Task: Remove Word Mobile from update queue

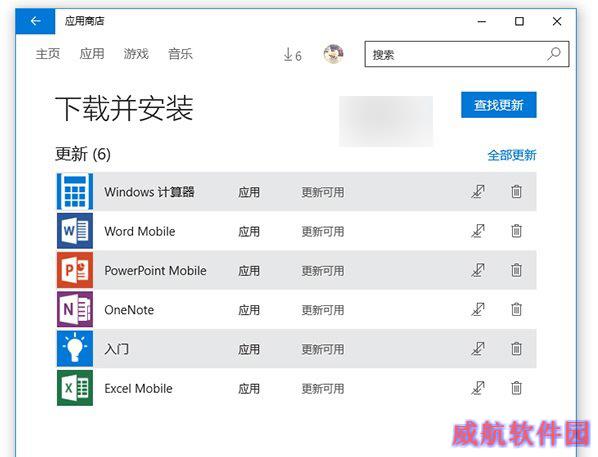Action: pyautogui.click(x=516, y=230)
